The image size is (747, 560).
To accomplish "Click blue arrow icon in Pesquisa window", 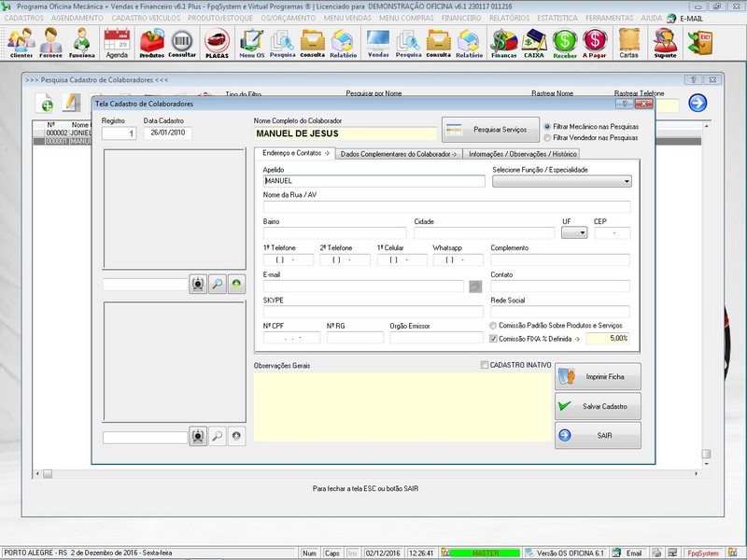I will click(698, 103).
